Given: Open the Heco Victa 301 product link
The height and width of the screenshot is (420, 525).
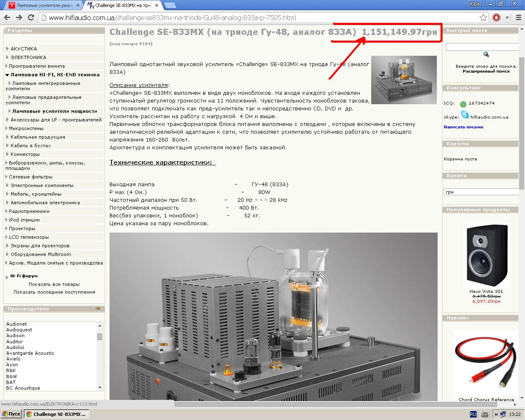Looking at the screenshot, I should pyautogui.click(x=486, y=292).
